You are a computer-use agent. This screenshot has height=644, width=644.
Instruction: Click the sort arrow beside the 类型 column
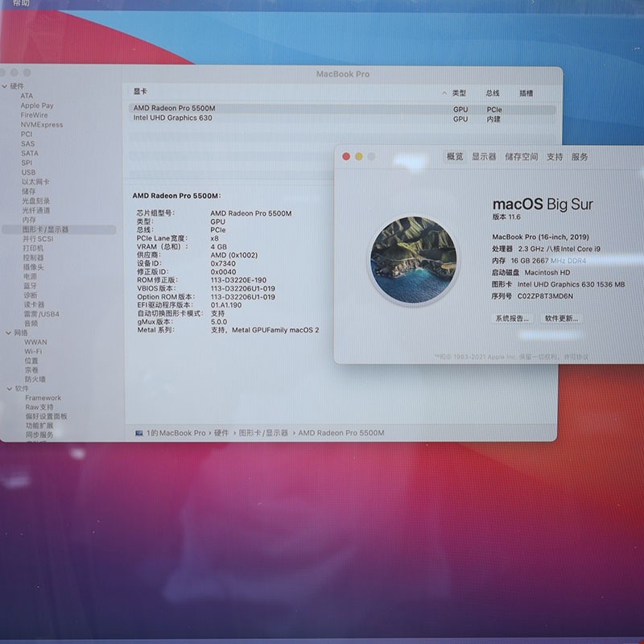pos(444,93)
